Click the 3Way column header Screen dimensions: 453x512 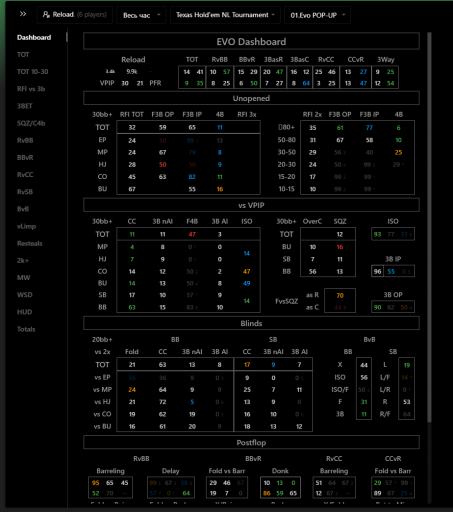[386, 60]
